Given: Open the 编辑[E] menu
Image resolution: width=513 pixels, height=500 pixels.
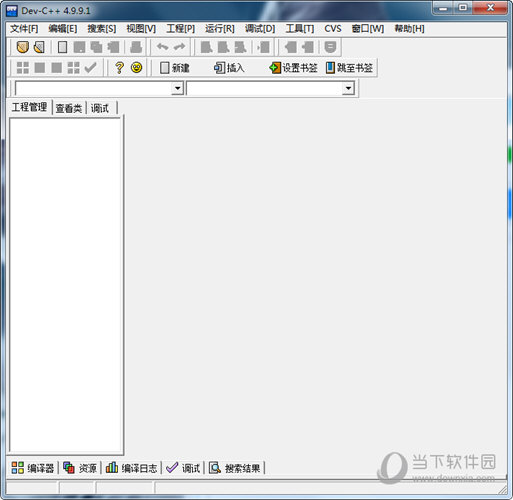Looking at the screenshot, I should click(63, 29).
